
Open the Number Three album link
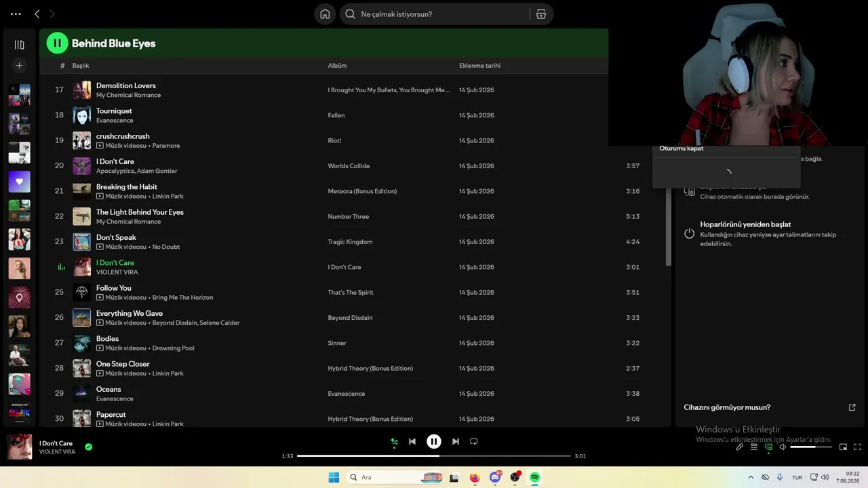pos(349,216)
